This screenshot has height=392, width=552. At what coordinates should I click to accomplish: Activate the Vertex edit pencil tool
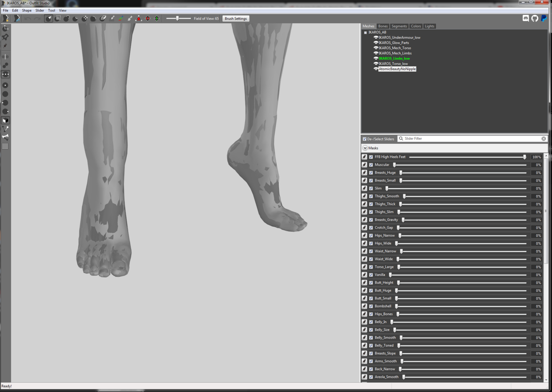[x=5, y=46]
